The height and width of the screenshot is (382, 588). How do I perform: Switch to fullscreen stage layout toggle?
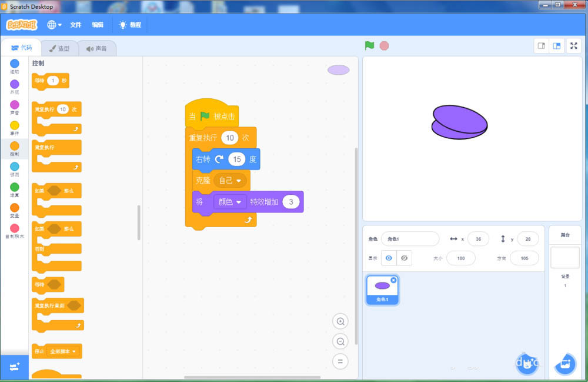(x=573, y=45)
